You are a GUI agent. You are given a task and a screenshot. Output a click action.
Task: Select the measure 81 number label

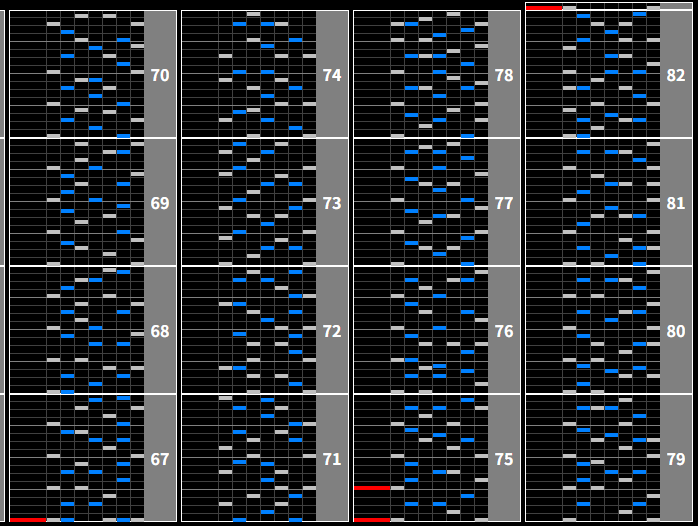click(x=676, y=203)
